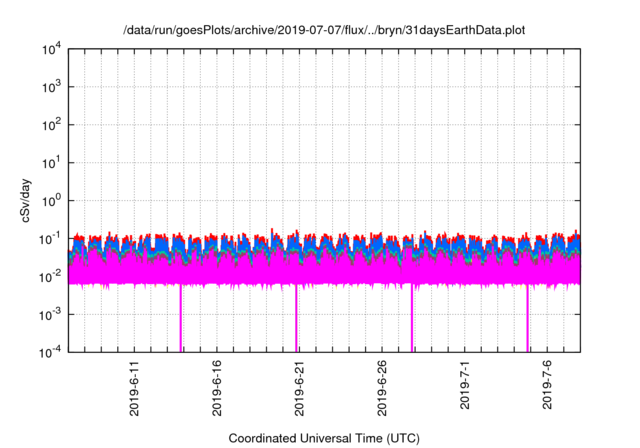Click the 2019-6-26 date tick label

tap(381, 388)
